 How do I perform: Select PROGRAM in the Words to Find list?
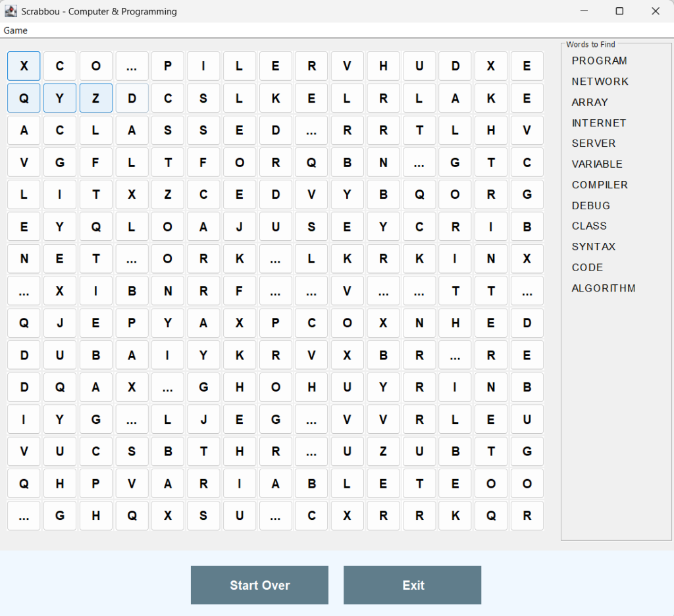click(x=599, y=61)
